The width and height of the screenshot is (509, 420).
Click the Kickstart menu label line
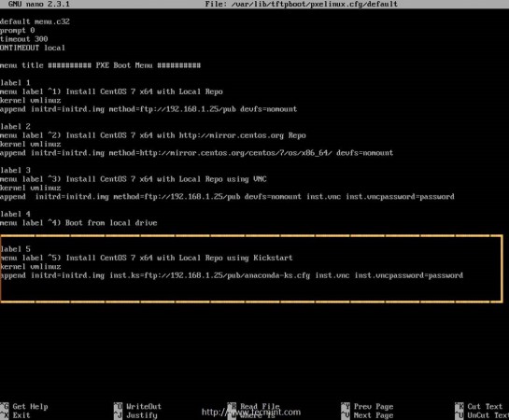point(147,258)
